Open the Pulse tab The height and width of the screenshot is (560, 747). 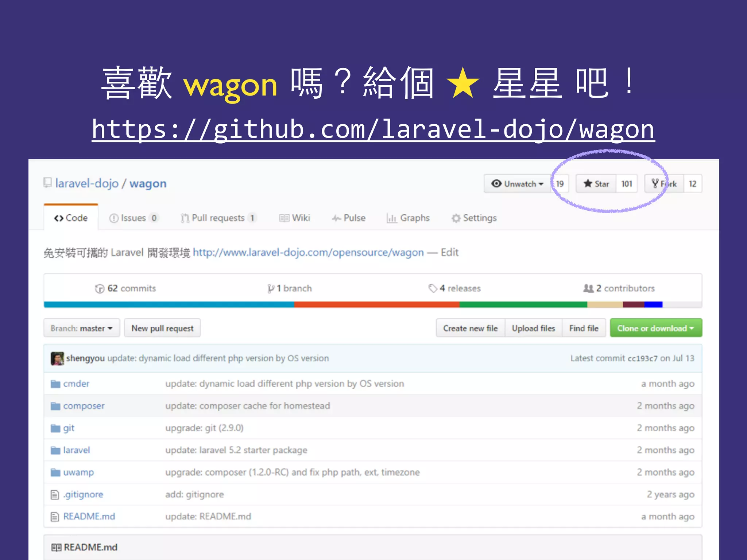(348, 218)
